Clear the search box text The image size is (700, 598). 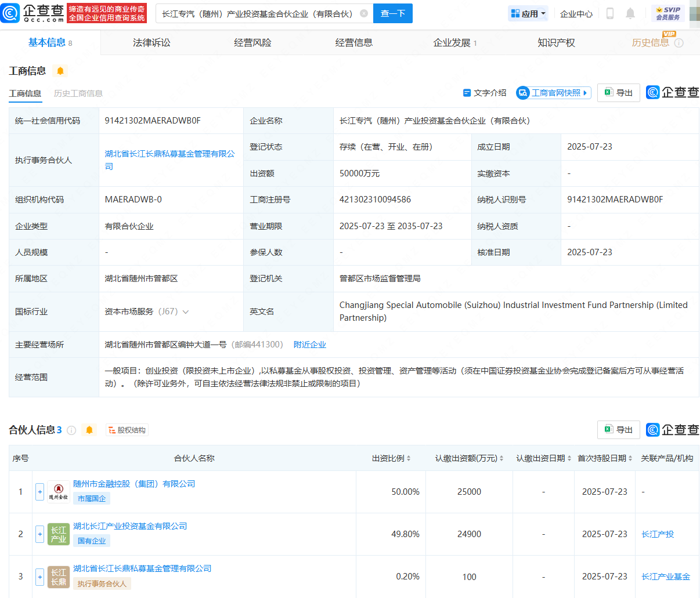364,13
